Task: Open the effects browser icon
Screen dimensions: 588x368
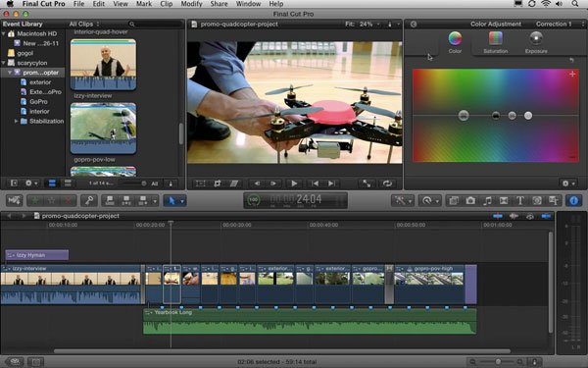Action: click(454, 200)
